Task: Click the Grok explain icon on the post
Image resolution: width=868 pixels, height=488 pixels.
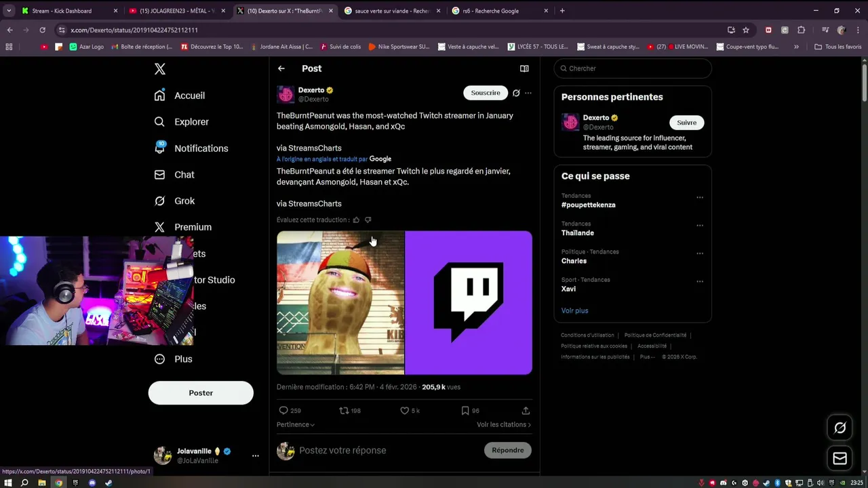Action: (x=516, y=93)
